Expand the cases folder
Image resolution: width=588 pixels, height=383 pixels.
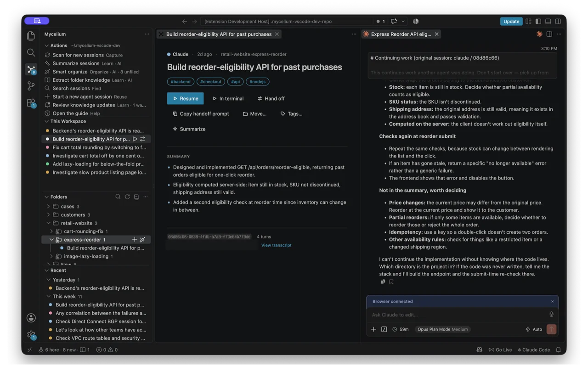(49, 206)
